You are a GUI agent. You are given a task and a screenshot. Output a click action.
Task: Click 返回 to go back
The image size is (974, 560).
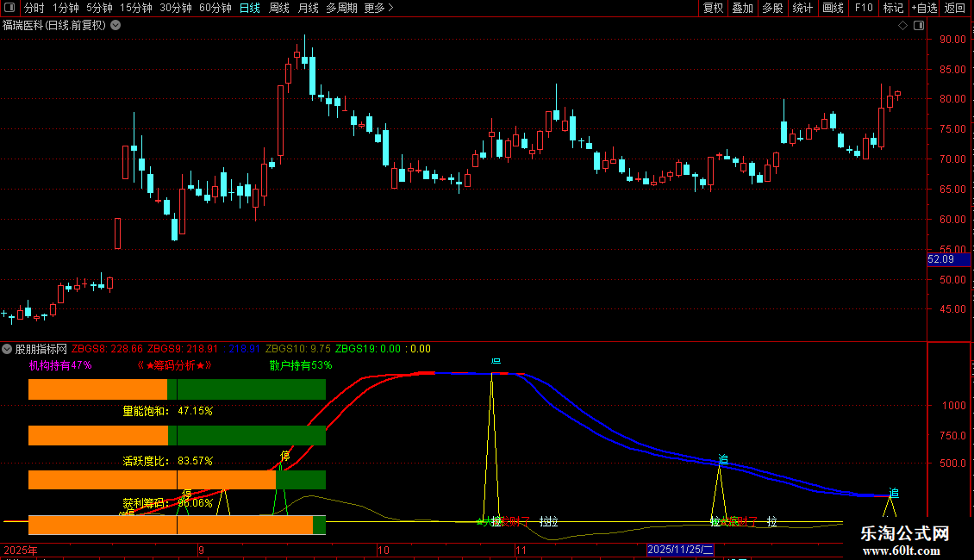pos(955,8)
